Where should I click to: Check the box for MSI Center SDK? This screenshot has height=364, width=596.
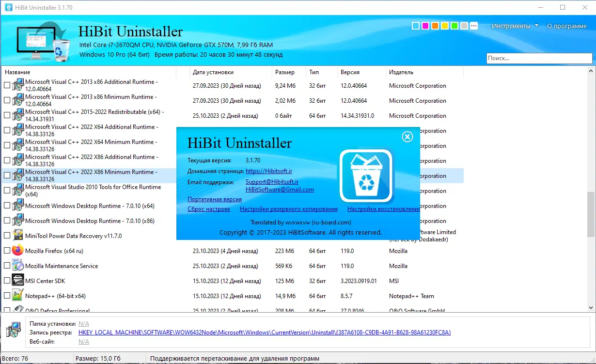click(x=7, y=281)
